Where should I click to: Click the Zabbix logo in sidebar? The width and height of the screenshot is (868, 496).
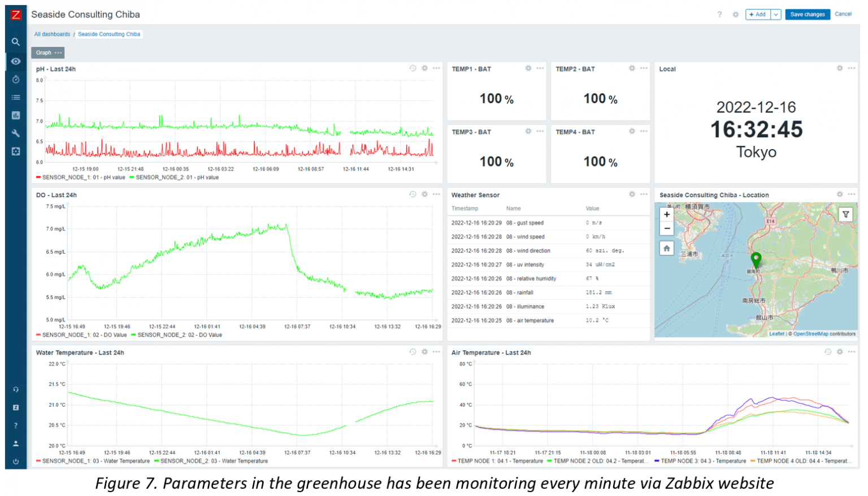pyautogui.click(x=16, y=15)
